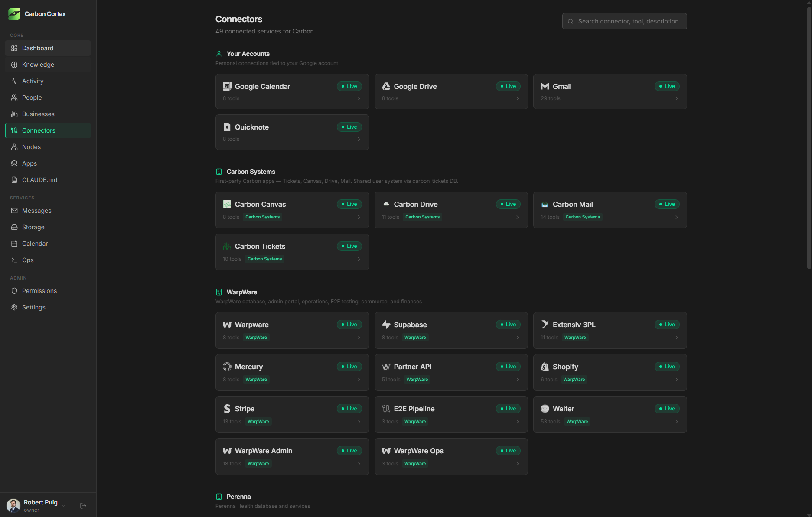Click Carbon Systems tag on Carbon Mail

click(x=583, y=217)
